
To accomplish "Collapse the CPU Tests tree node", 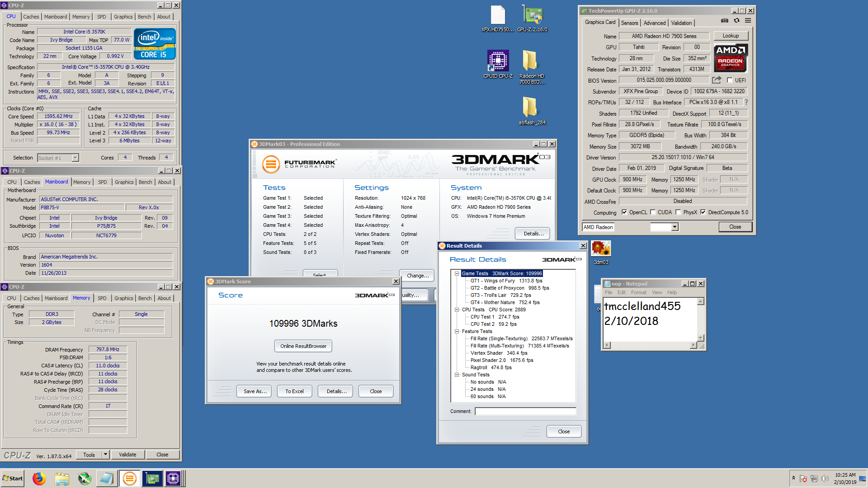I will (457, 310).
